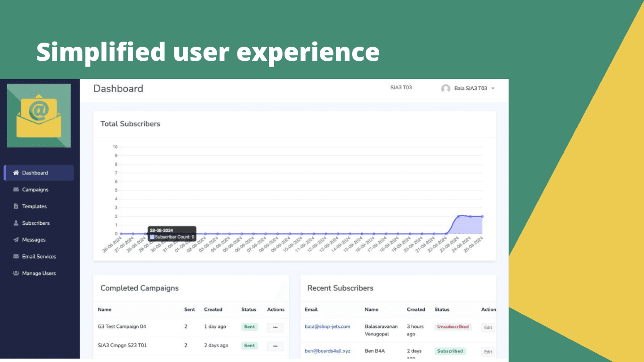Click the SJA3 T03 label in header
Viewport: 644px width, 362px height.
(401, 88)
